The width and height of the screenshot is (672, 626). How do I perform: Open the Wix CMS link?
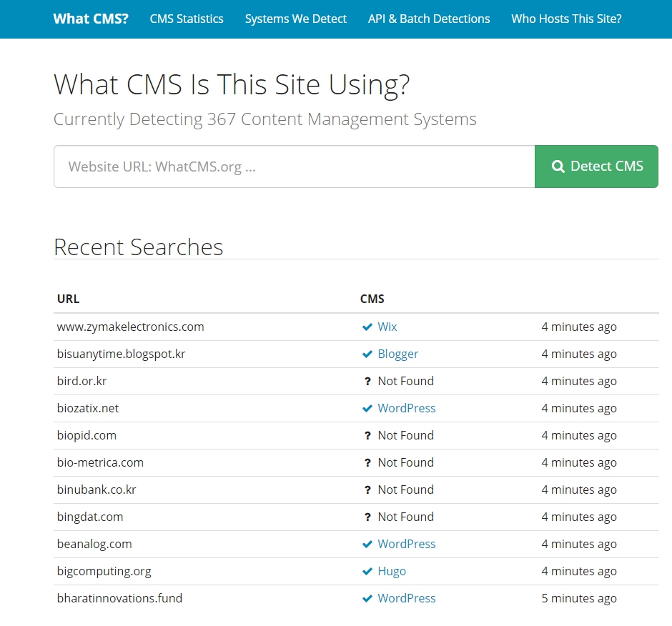(387, 327)
